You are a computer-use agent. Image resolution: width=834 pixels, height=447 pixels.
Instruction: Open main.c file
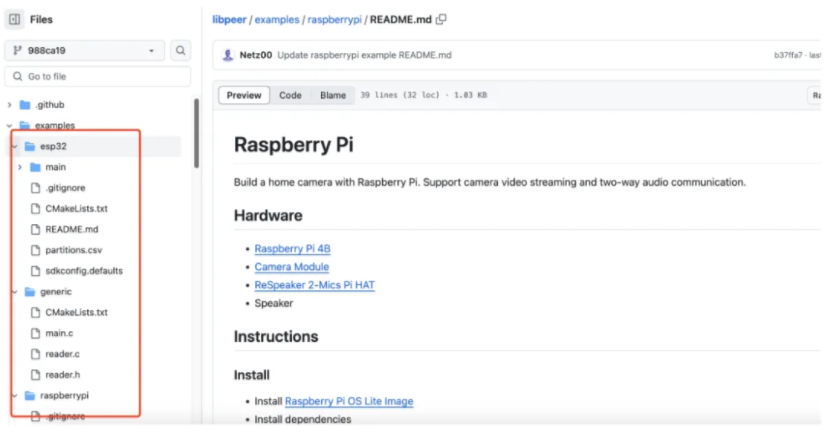[59, 333]
